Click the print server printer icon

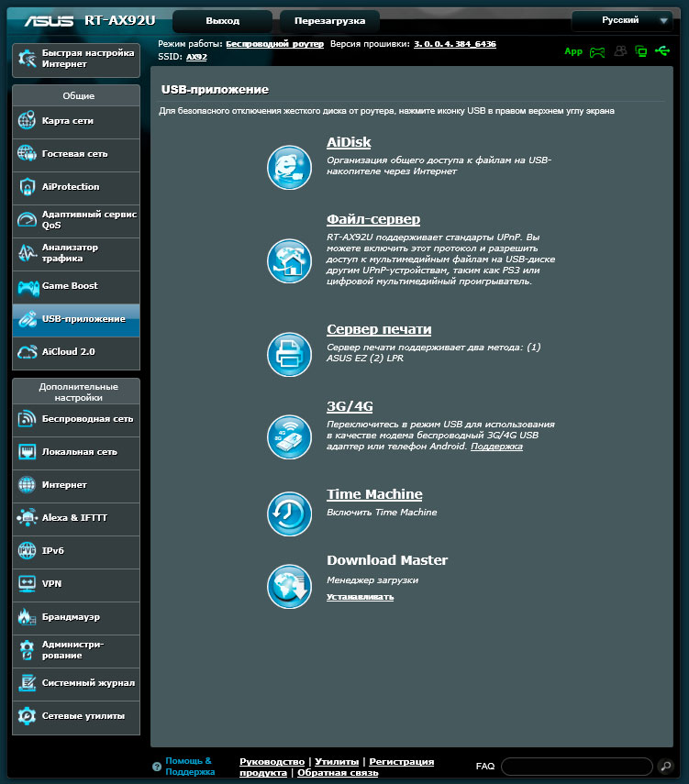point(289,355)
